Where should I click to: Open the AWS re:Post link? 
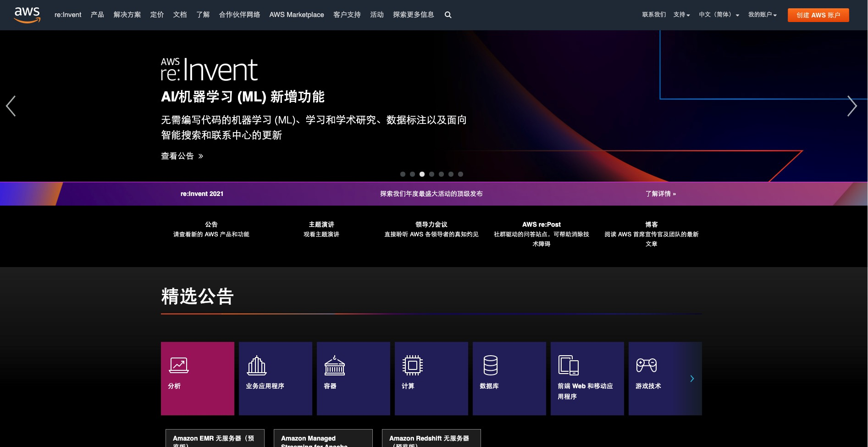pyautogui.click(x=542, y=224)
